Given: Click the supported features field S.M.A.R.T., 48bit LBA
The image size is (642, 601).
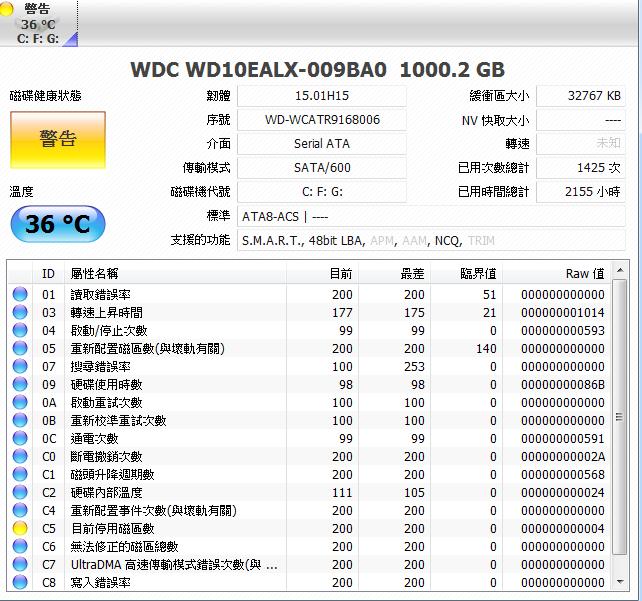Looking at the screenshot, I should [x=431, y=240].
